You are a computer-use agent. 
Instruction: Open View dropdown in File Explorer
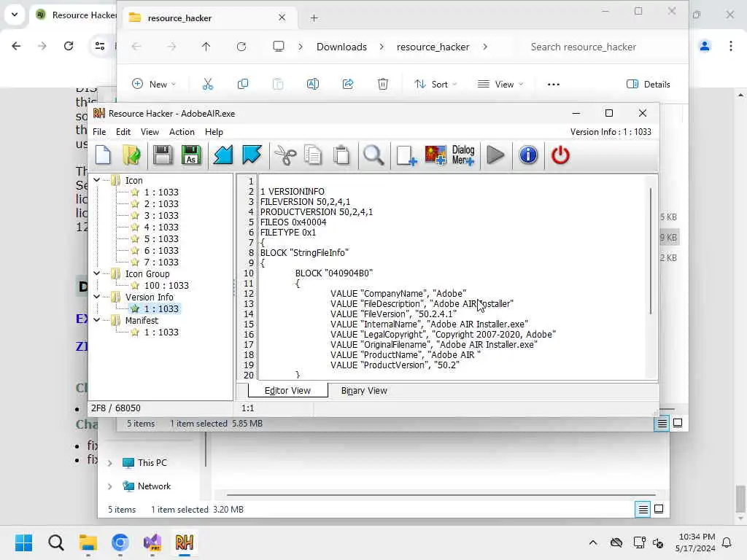point(500,85)
